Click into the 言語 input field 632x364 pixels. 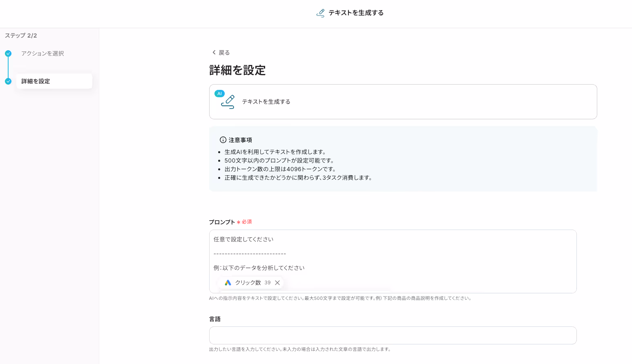point(393,335)
